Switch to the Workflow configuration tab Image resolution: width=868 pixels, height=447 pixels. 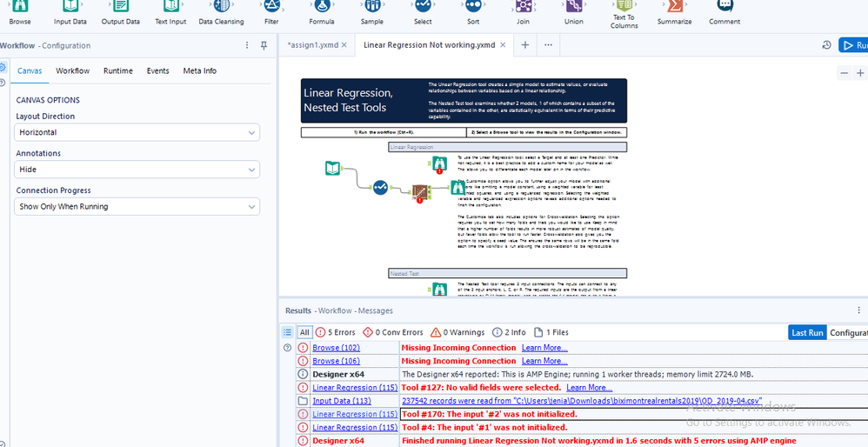[x=72, y=70]
